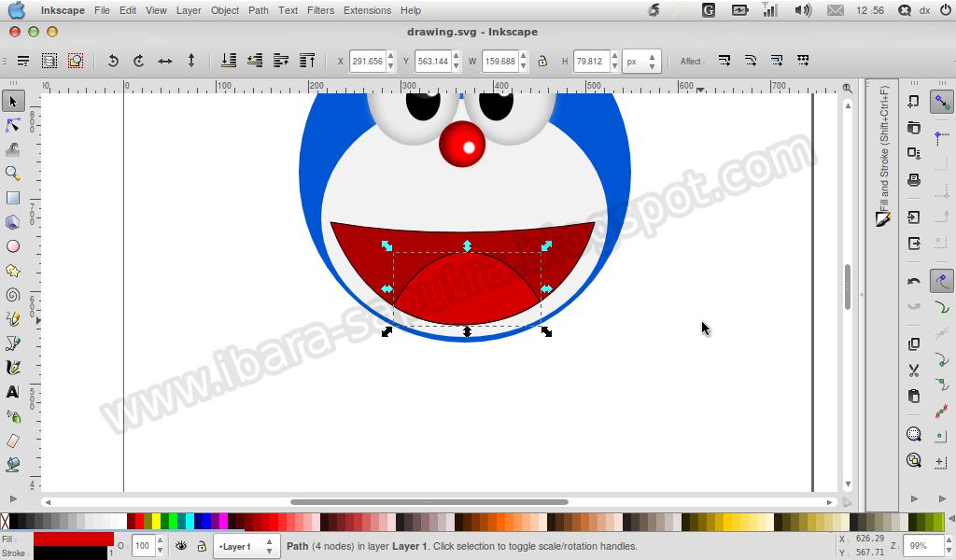Open the color palette menu arrow
The height and width of the screenshot is (560, 956).
[951, 519]
